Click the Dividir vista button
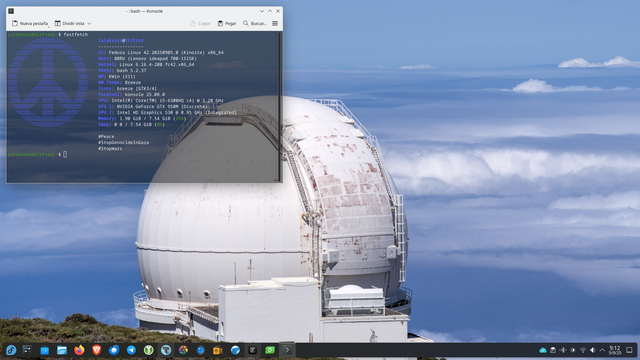This screenshot has height=360, width=640. click(x=69, y=24)
